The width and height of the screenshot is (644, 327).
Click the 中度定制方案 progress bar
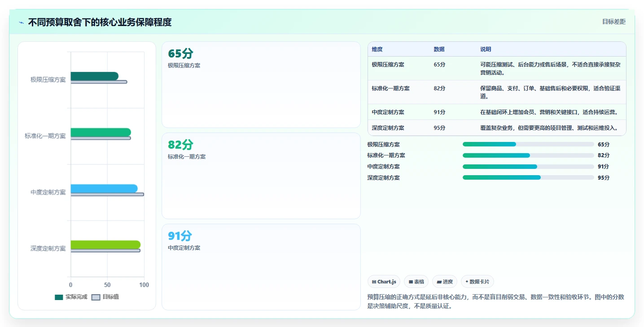(528, 166)
